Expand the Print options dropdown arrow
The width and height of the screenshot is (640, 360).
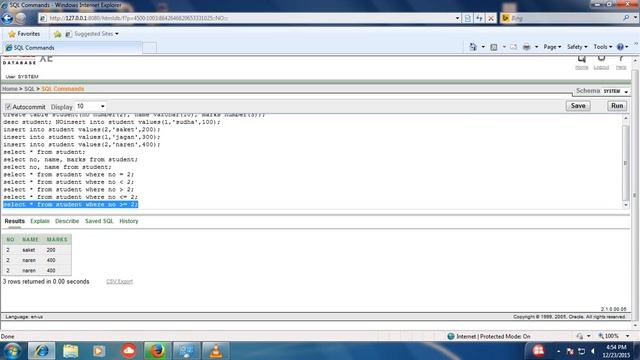click(x=536, y=47)
